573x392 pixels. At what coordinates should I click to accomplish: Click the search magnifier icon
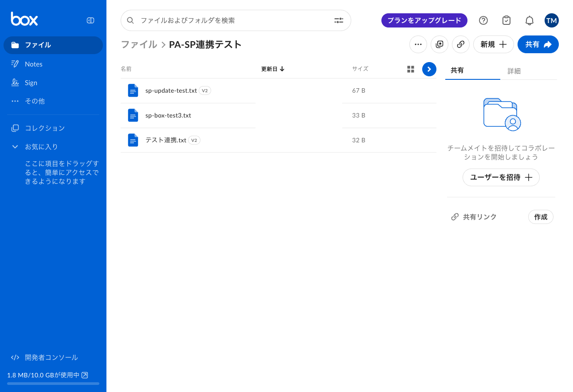[130, 20]
